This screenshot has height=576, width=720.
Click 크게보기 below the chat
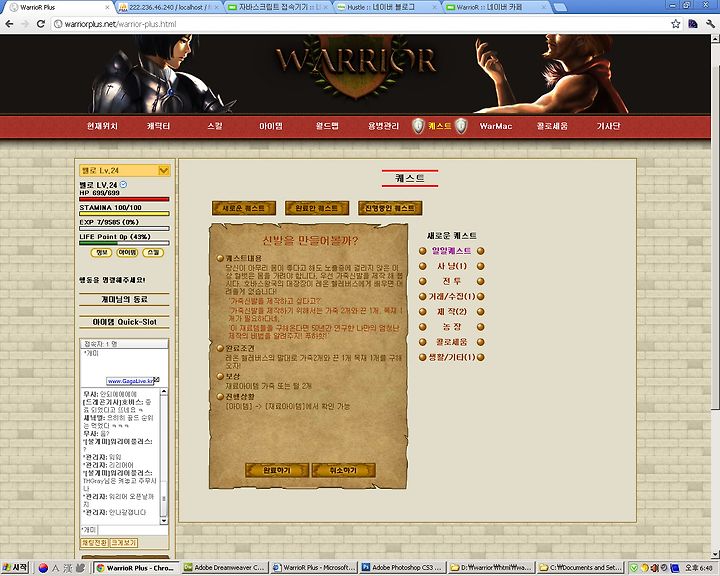click(124, 543)
